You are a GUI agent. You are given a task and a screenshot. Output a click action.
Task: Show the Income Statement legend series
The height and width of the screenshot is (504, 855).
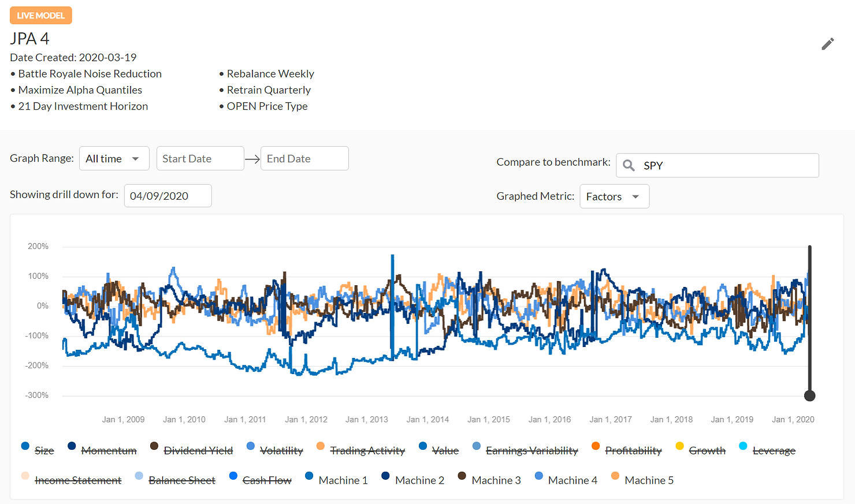[71, 480]
